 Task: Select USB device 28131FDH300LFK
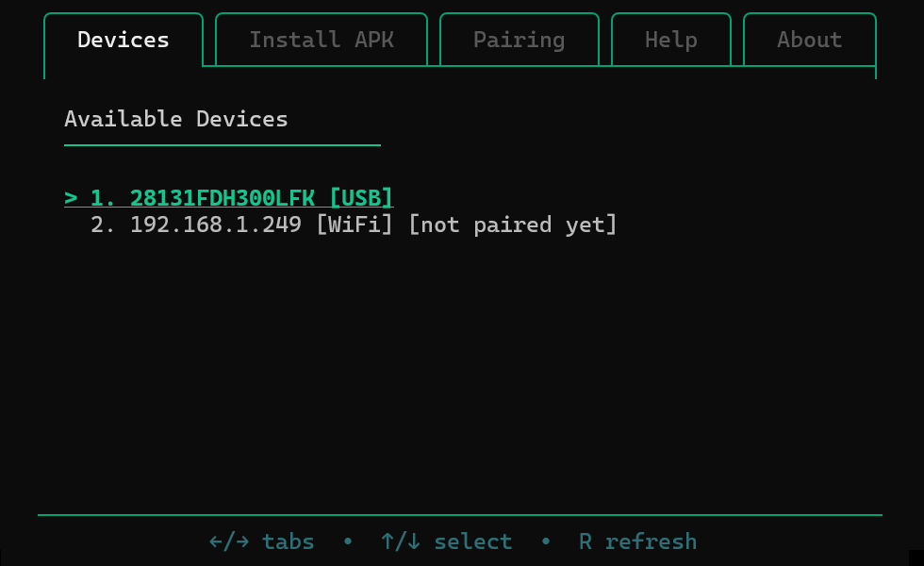pos(223,198)
